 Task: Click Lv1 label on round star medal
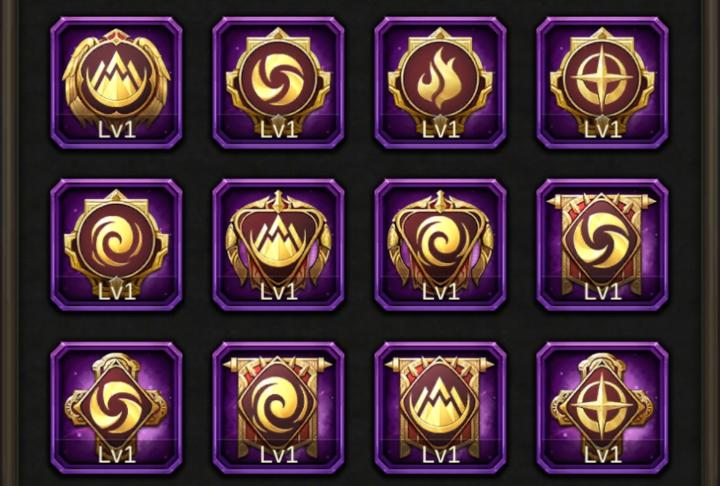602,130
